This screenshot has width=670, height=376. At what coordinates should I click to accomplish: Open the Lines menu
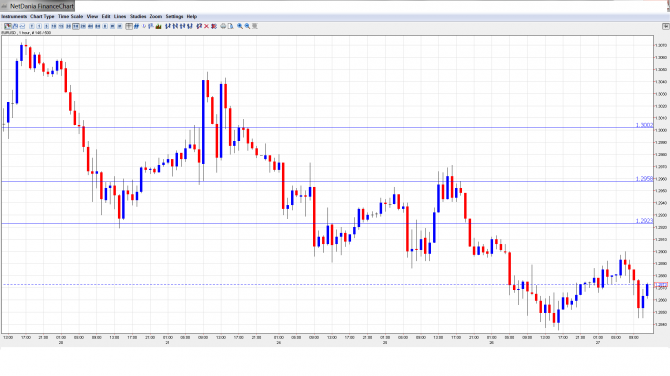tap(120, 16)
